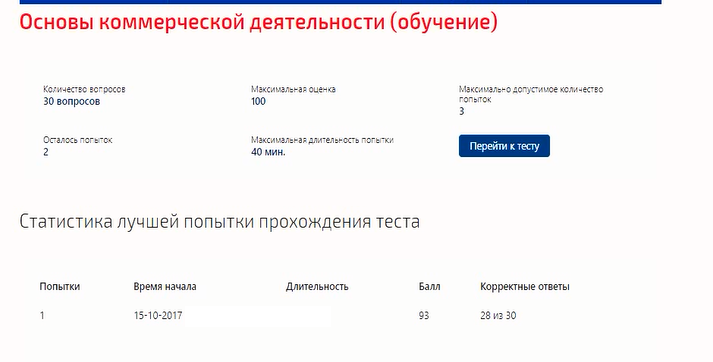This screenshot has width=713, height=362.
Task: Select the "30 вопросов" value
Action: (x=71, y=101)
